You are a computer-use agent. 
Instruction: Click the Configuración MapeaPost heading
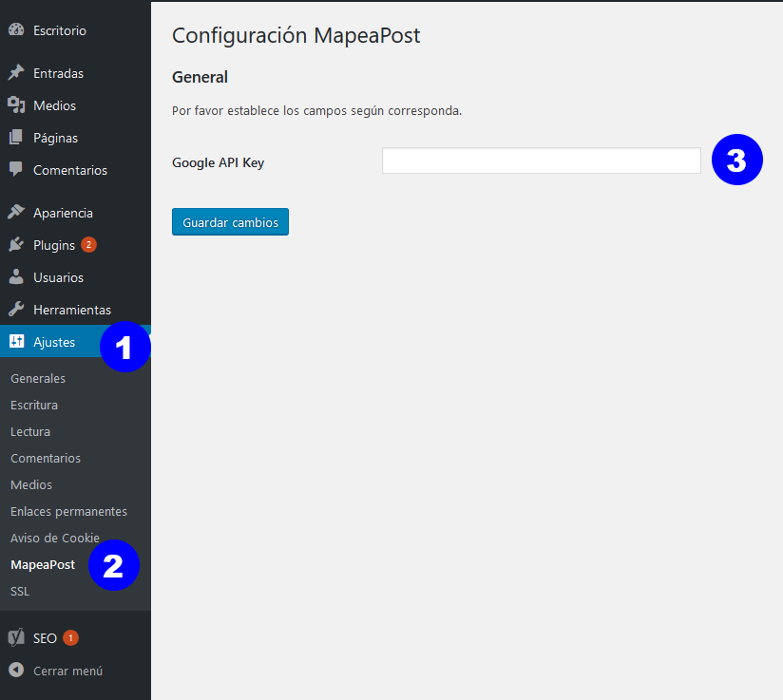click(296, 35)
